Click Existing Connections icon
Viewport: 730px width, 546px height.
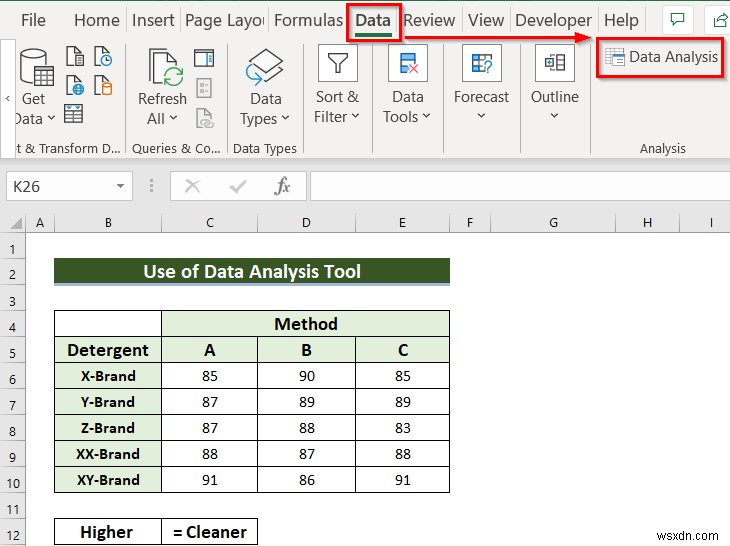(103, 85)
